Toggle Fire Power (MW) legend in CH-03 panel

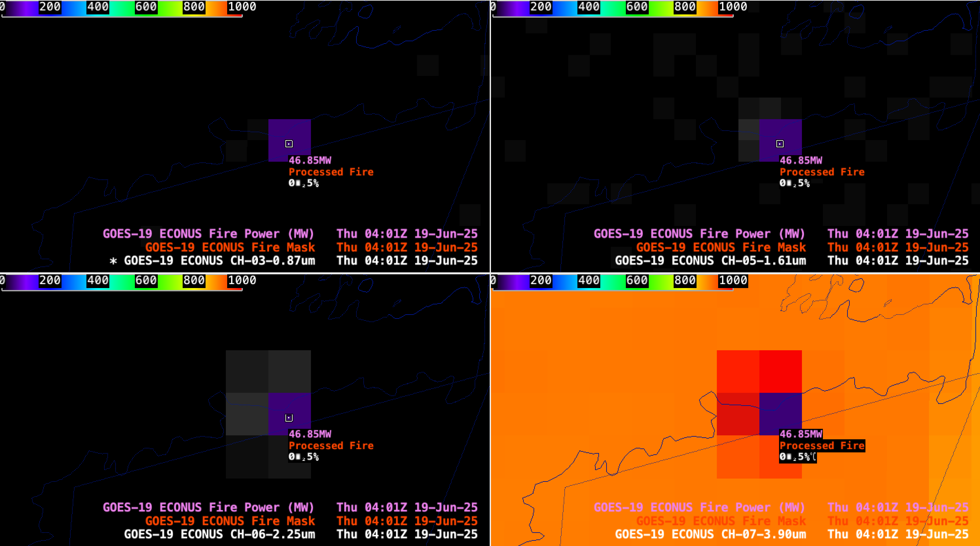click(209, 234)
